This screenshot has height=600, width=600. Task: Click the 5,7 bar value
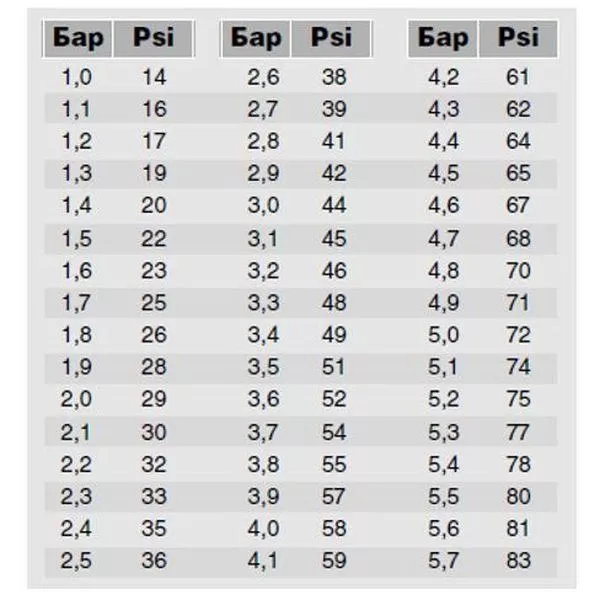443,561
